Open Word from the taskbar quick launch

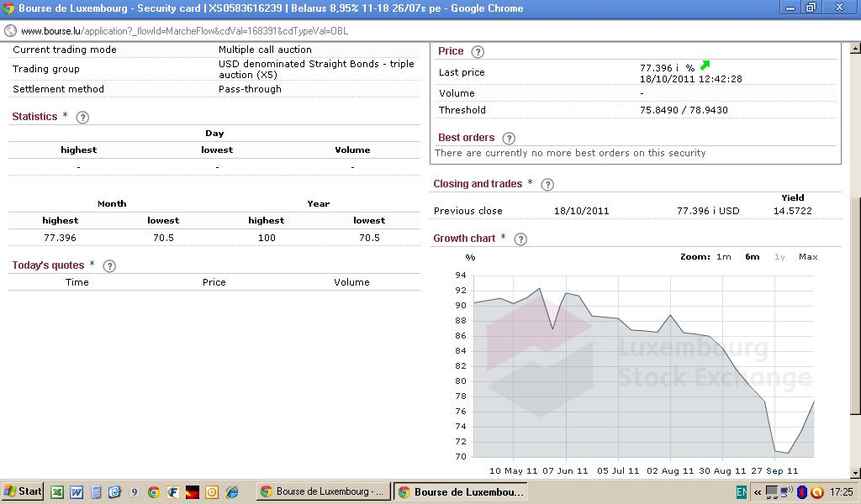(x=77, y=492)
